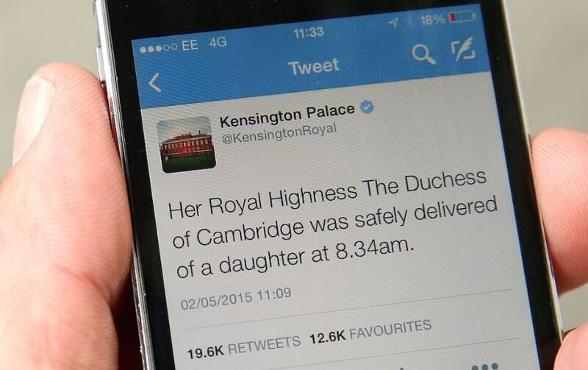Tap the location arrow in status bar
Viewport: 588px width, 370px height.
pos(393,24)
